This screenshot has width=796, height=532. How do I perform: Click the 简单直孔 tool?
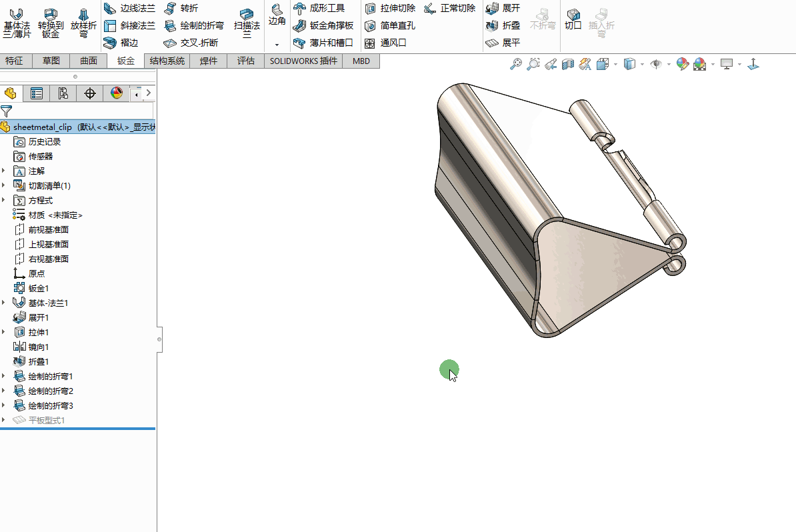[391, 25]
